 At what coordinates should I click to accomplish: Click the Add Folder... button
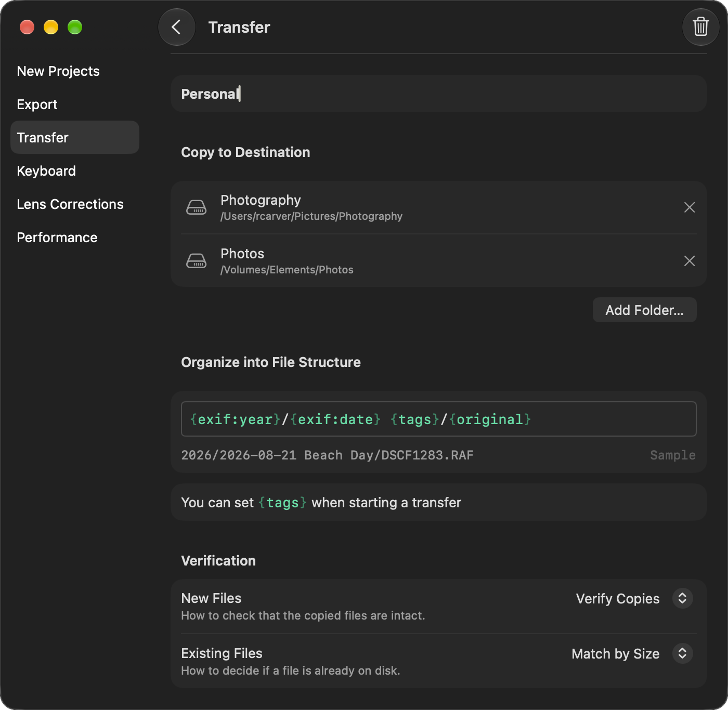pos(644,310)
